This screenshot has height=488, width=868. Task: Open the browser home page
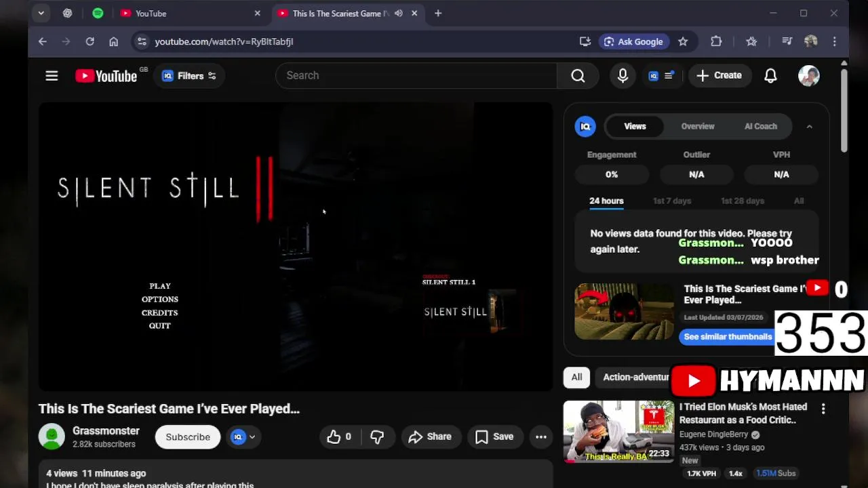point(113,41)
